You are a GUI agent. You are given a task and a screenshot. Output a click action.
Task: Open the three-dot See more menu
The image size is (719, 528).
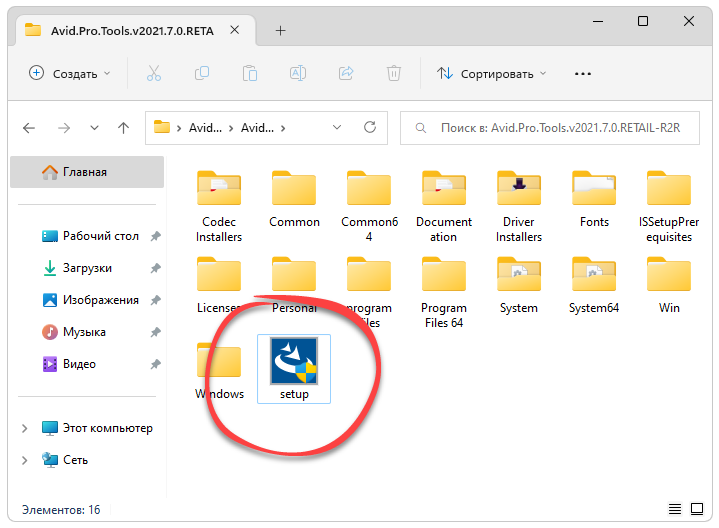pyautogui.click(x=583, y=73)
